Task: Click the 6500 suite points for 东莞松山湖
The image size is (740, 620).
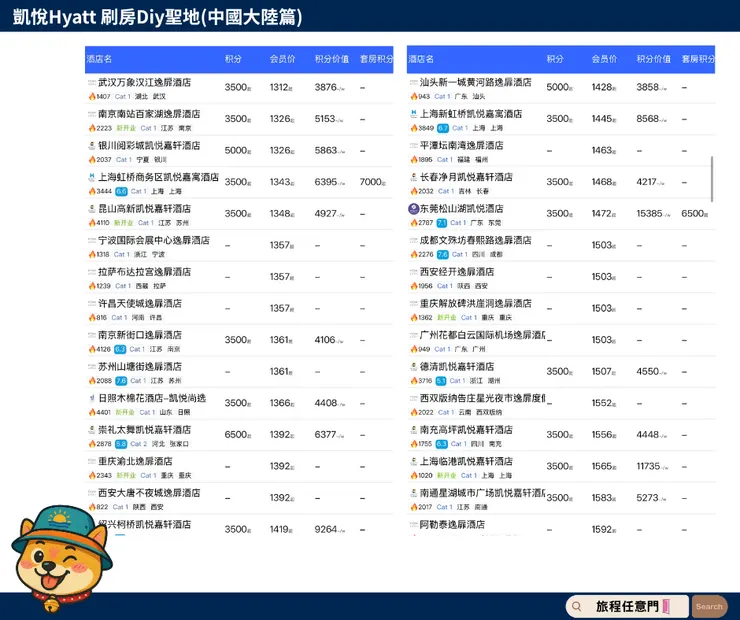Action: [x=694, y=214]
